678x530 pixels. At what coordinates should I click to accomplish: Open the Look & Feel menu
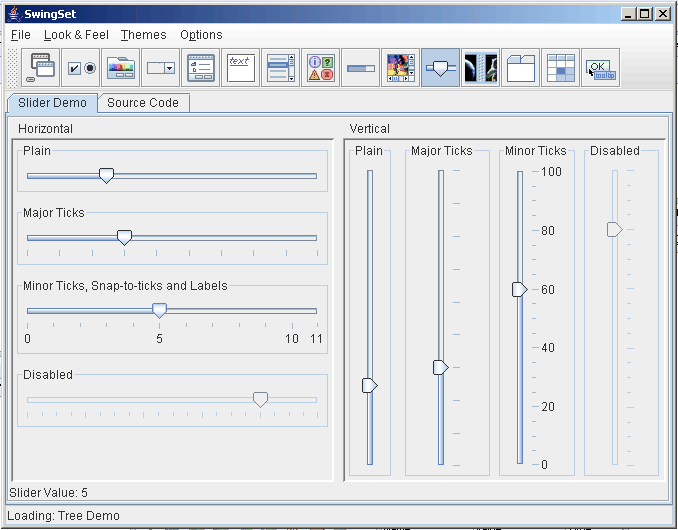click(x=76, y=35)
